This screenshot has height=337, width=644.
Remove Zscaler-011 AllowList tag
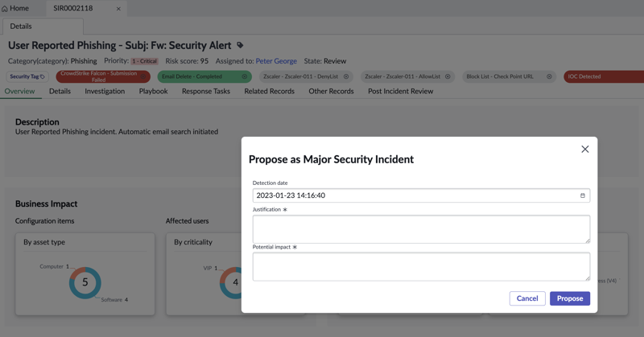pyautogui.click(x=448, y=76)
